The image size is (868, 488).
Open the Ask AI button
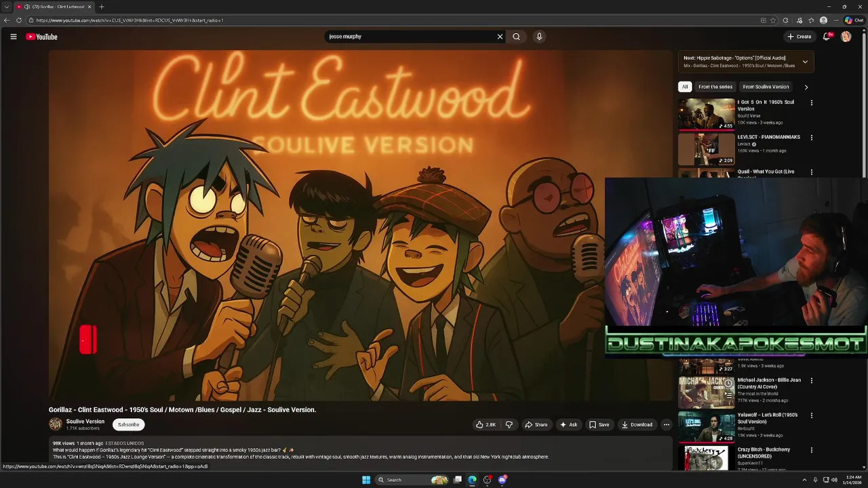click(568, 425)
